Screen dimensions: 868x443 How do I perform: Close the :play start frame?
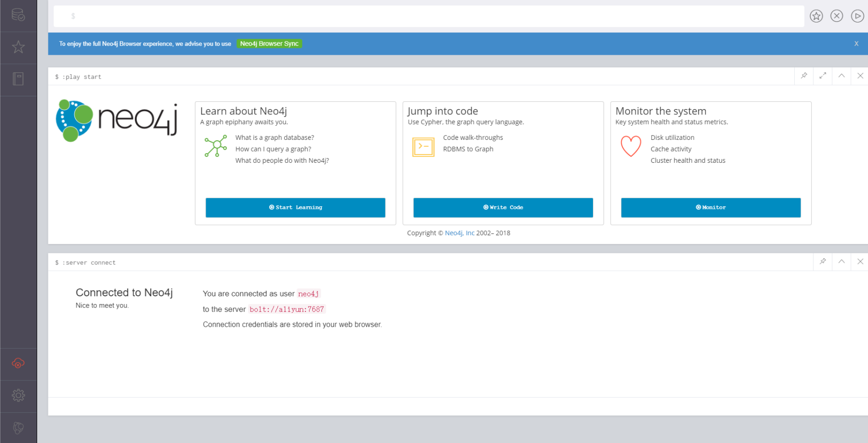click(x=860, y=76)
